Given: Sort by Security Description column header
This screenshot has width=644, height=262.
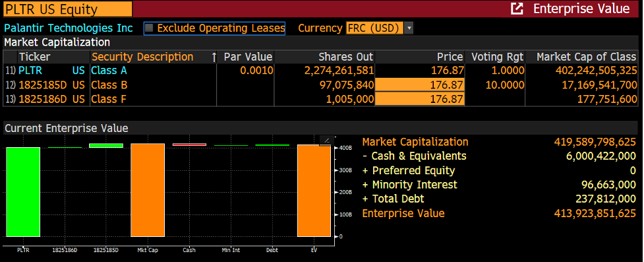Looking at the screenshot, I should point(142,57).
